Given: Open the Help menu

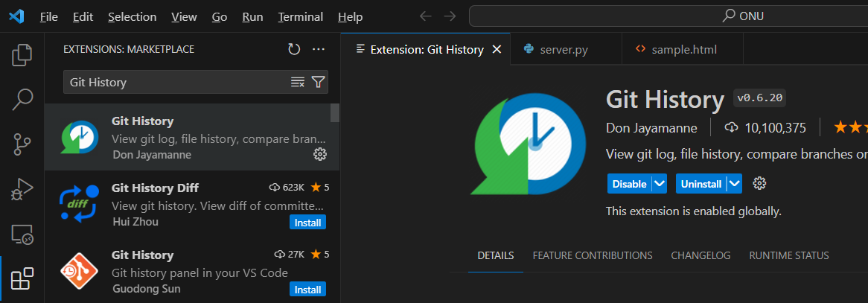Looking at the screenshot, I should [351, 16].
